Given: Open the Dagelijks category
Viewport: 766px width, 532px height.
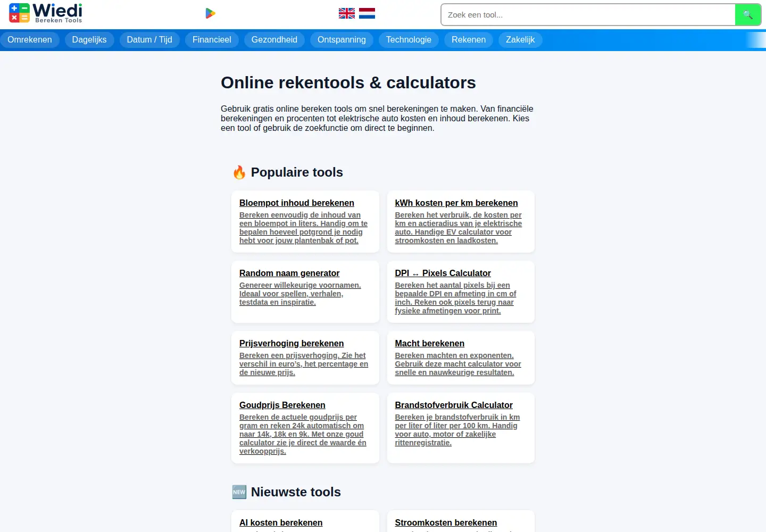Looking at the screenshot, I should [89, 40].
